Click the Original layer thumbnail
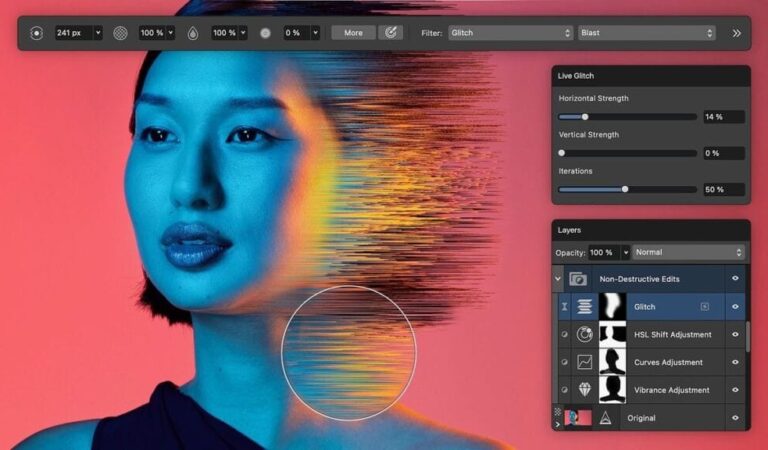The image size is (768, 450). pyautogui.click(x=578, y=418)
